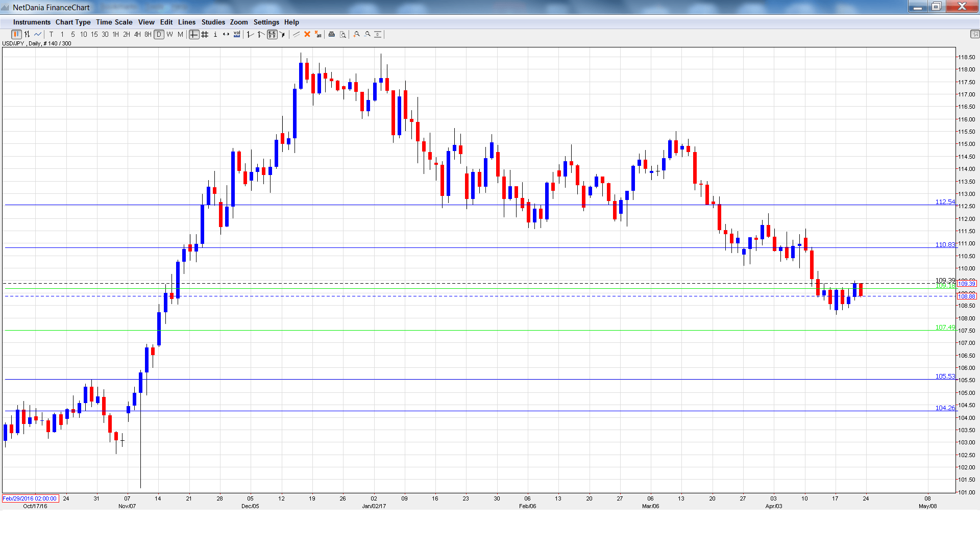The width and height of the screenshot is (980, 551).
Task: Switch to weekly timeframe with W button
Action: (169, 34)
